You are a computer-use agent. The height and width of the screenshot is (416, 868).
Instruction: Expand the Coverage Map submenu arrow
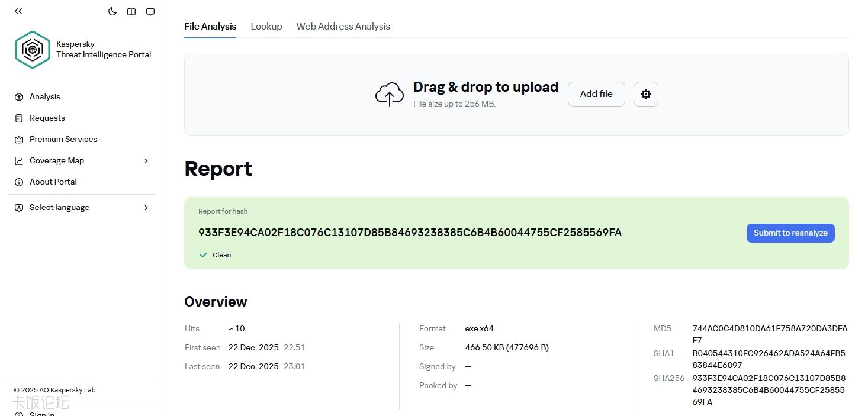pyautogui.click(x=146, y=161)
